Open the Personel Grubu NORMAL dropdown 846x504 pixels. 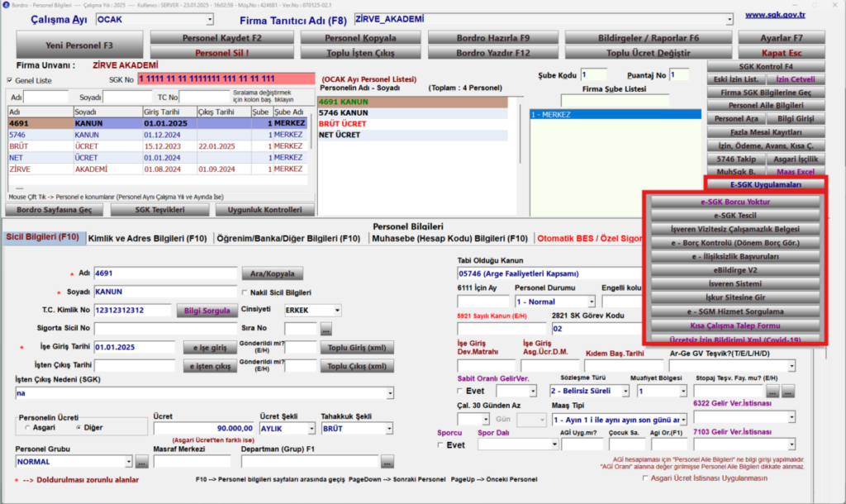(x=128, y=462)
